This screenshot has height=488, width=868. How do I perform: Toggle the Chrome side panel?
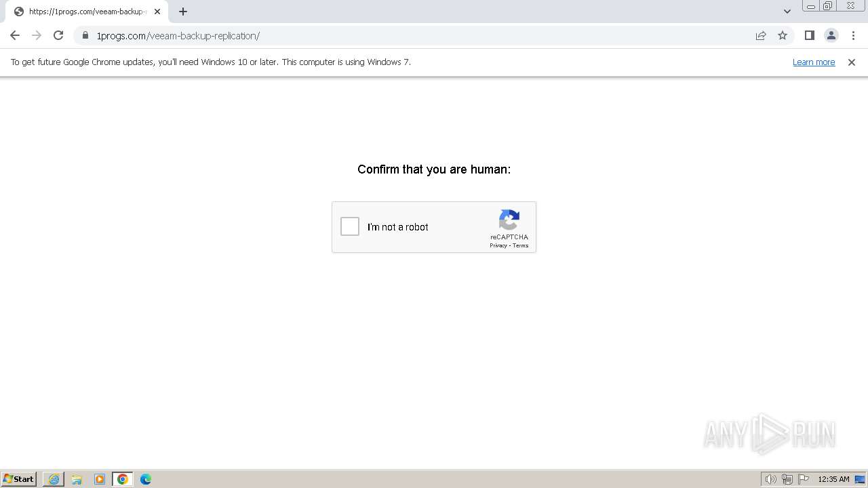point(810,35)
